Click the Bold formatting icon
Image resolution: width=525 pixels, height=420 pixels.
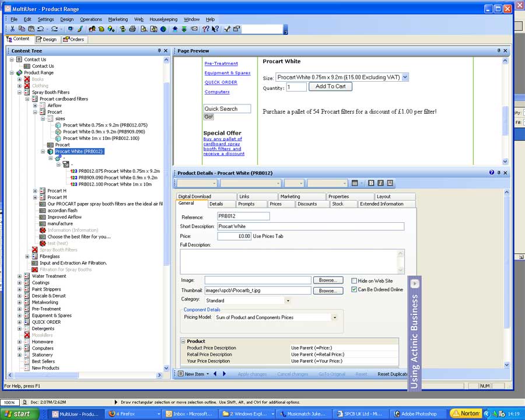point(371,183)
